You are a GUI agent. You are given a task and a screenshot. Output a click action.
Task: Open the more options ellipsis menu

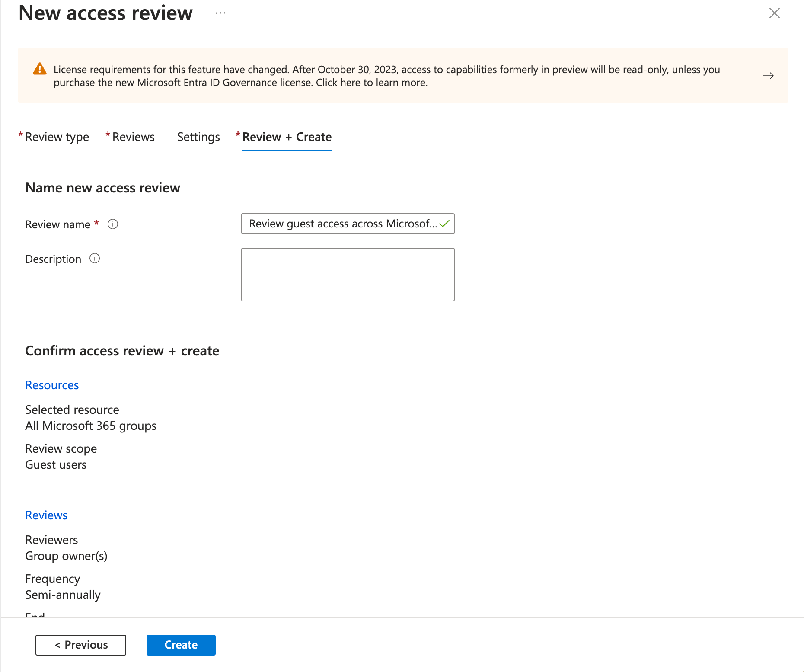220,13
